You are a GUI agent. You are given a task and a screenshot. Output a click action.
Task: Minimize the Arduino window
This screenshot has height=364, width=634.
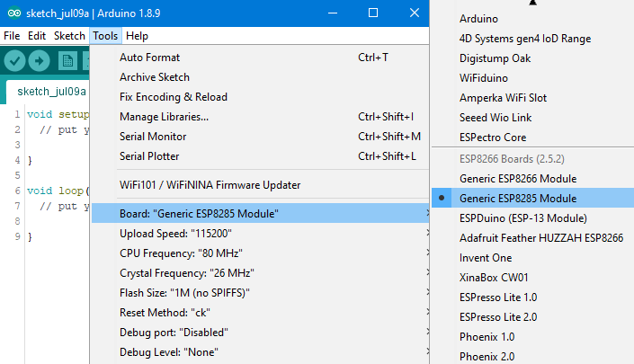[333, 13]
